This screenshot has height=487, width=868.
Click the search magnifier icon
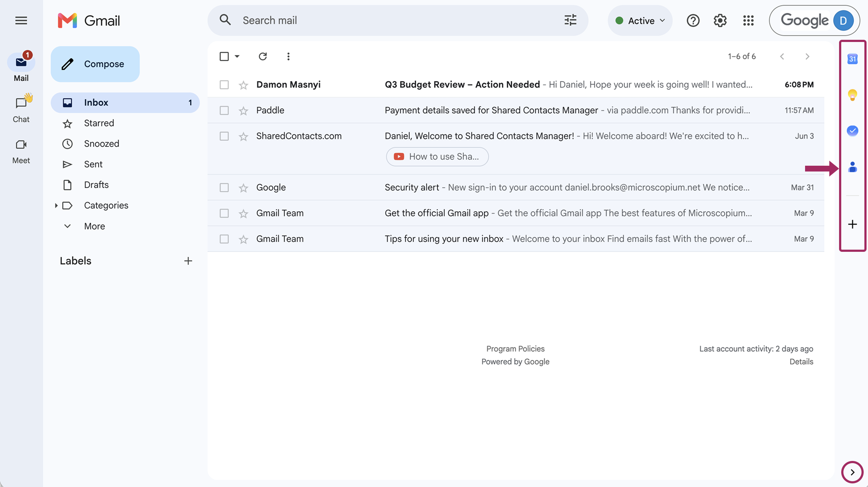click(x=225, y=20)
